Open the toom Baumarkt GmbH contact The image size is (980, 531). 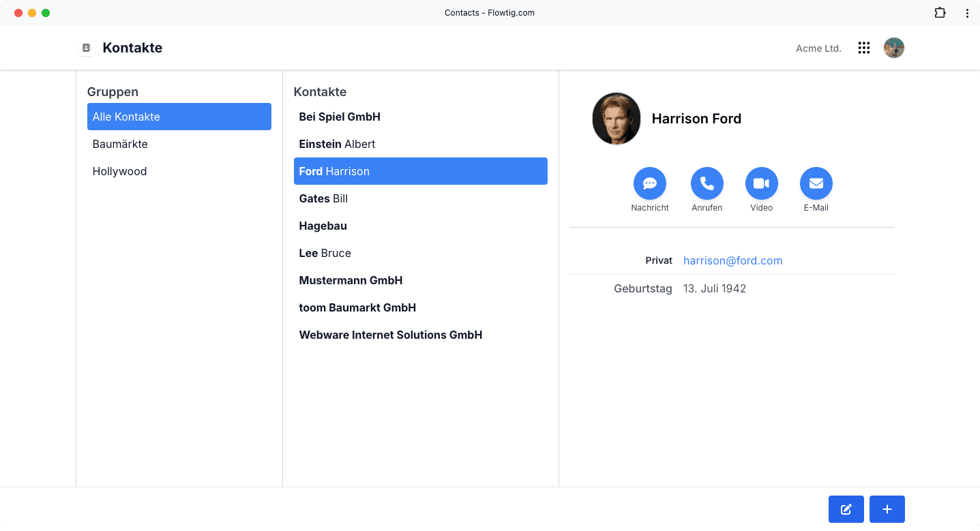point(421,307)
